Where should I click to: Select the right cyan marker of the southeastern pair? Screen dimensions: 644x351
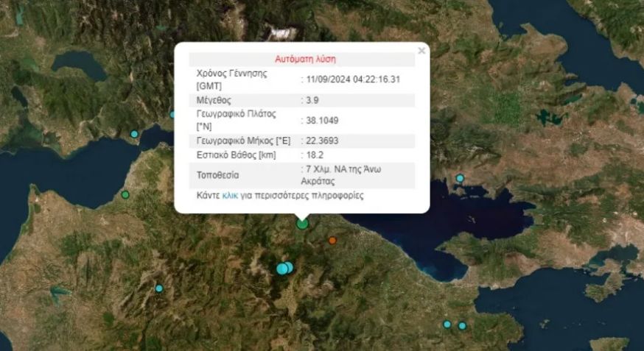[462, 326]
